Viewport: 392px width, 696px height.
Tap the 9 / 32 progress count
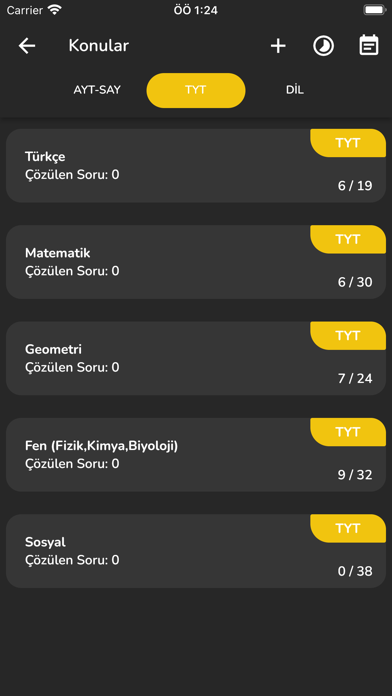click(x=355, y=475)
